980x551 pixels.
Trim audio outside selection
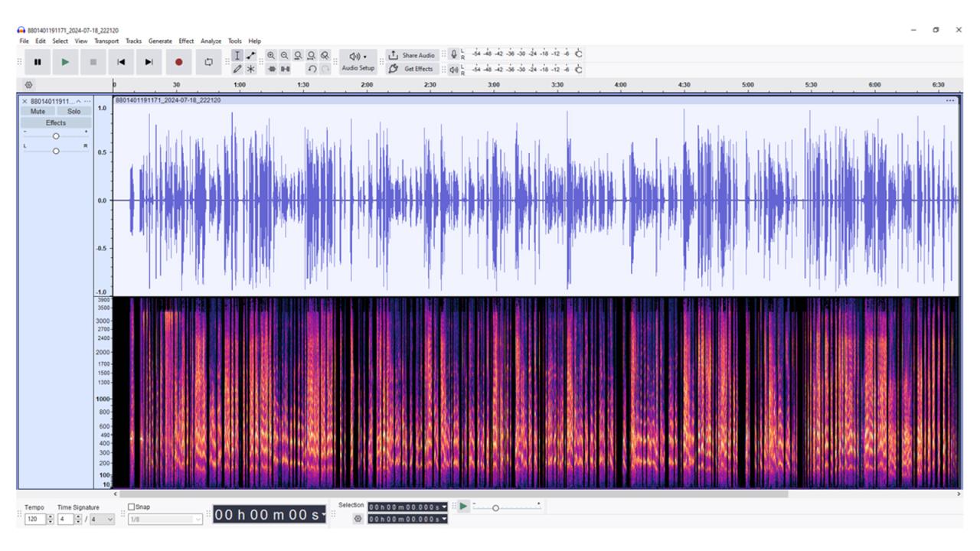[273, 68]
